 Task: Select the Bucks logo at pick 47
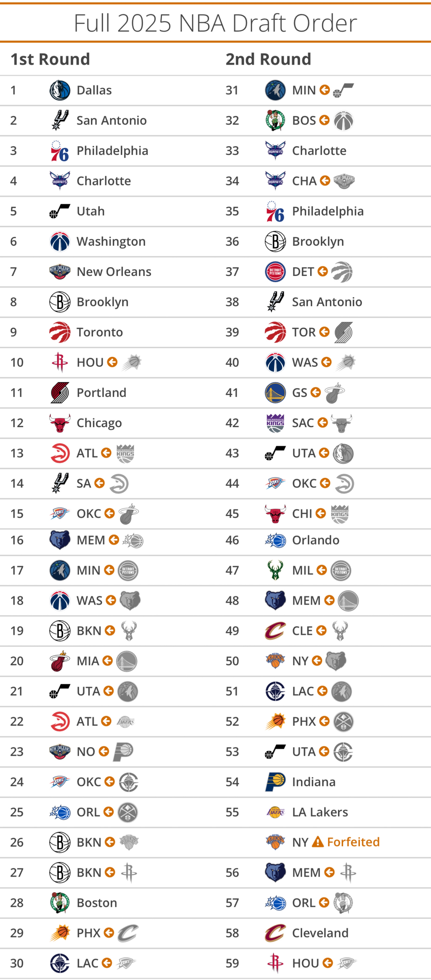click(x=275, y=570)
